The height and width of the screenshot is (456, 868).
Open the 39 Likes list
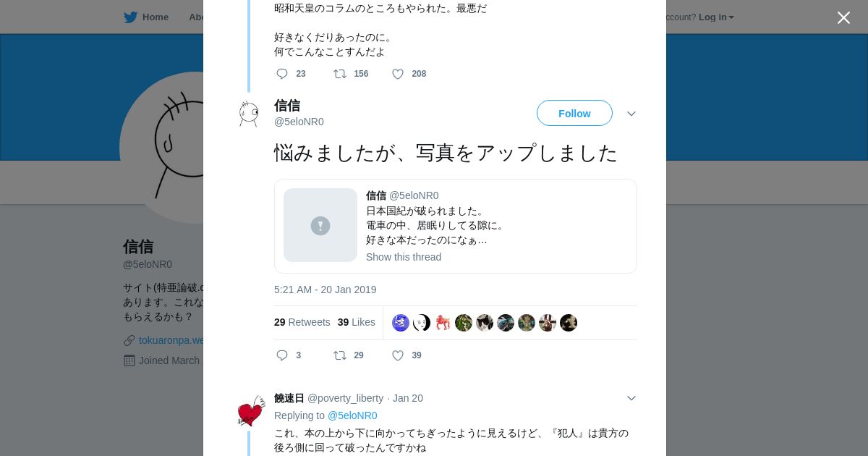[356, 322]
